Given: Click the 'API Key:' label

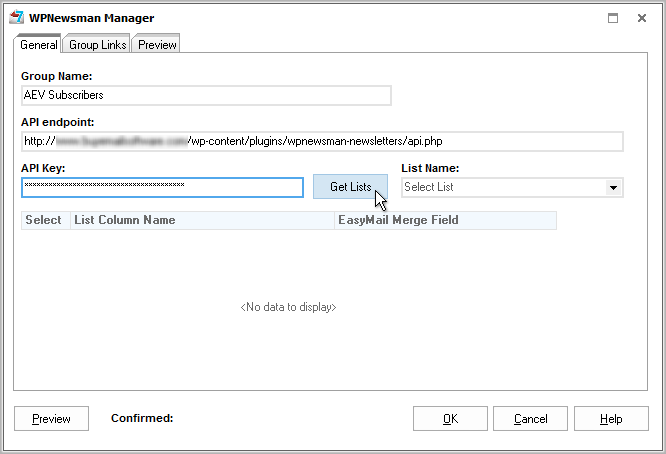Looking at the screenshot, I should 43,168.
